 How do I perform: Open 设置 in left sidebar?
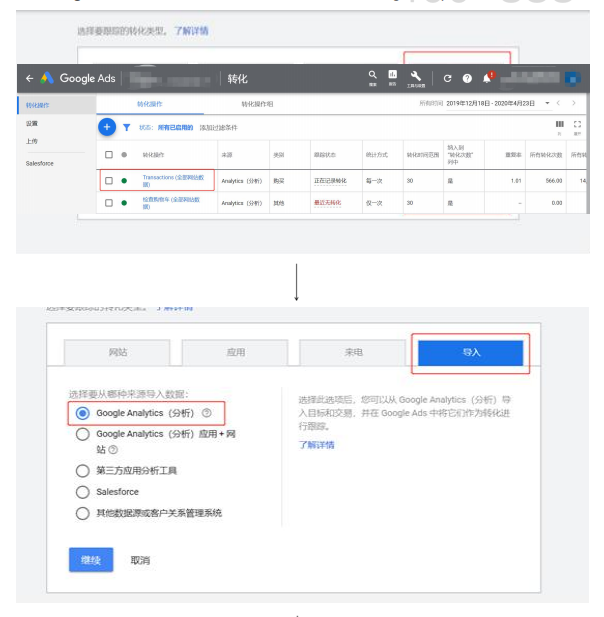[31, 124]
